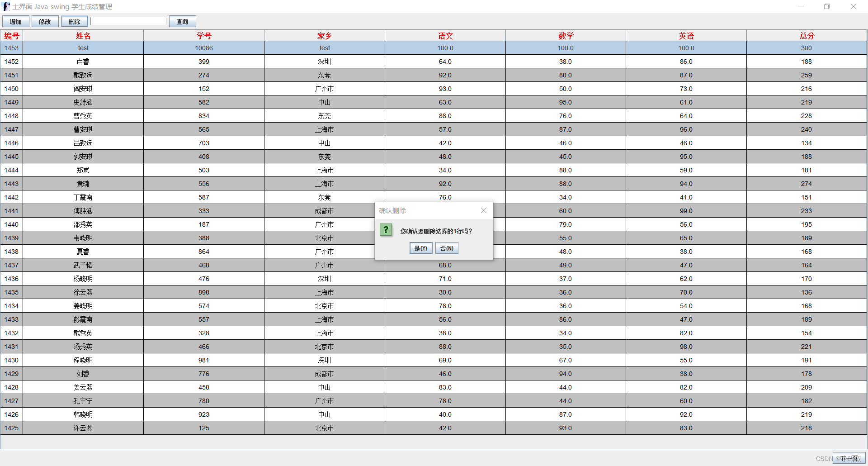Image resolution: width=868 pixels, height=466 pixels.
Task: Click the Java app icon in title bar
Action: [6, 6]
